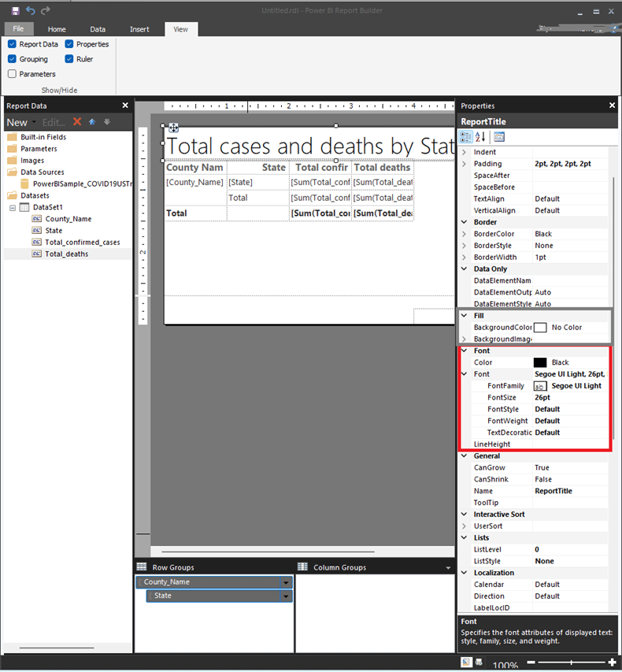This screenshot has height=672, width=622.
Task: Toggle the Grouping checkbox
Action: click(x=12, y=59)
